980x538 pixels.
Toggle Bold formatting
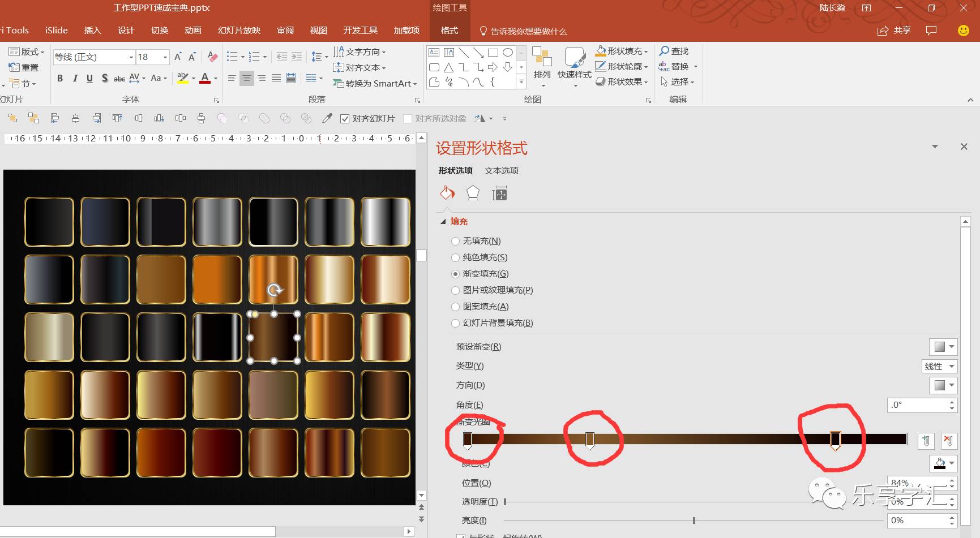coord(60,78)
